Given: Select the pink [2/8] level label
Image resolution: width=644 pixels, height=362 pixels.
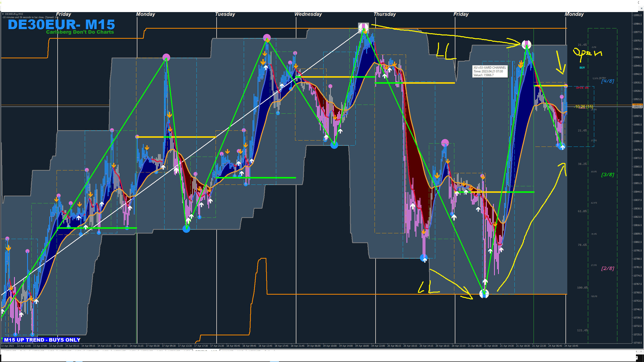Looking at the screenshot, I should coord(608,268).
